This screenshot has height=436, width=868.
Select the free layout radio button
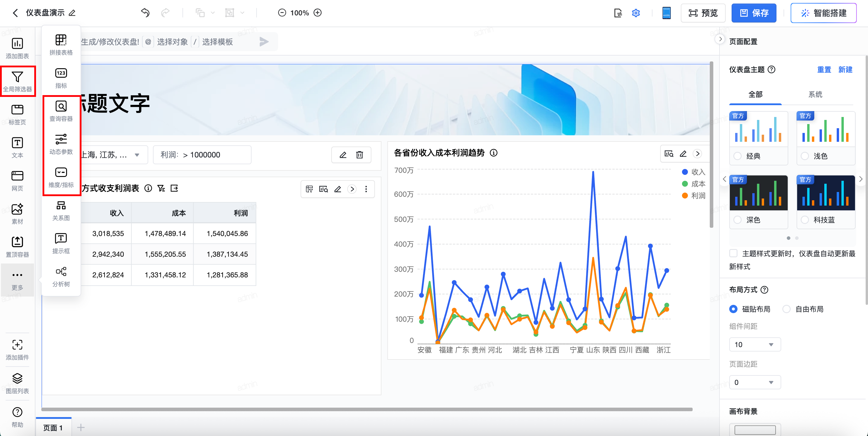pyautogui.click(x=786, y=309)
